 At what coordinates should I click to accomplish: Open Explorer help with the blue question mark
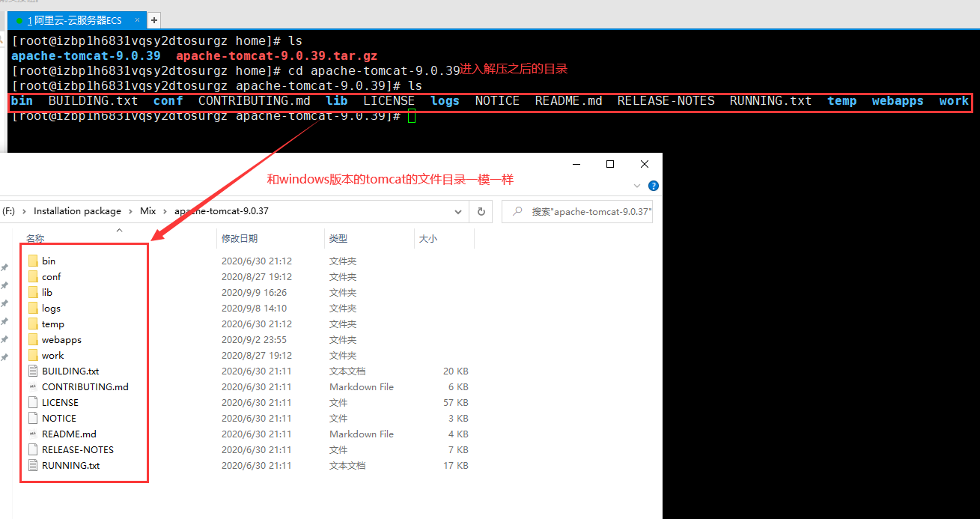tap(654, 186)
